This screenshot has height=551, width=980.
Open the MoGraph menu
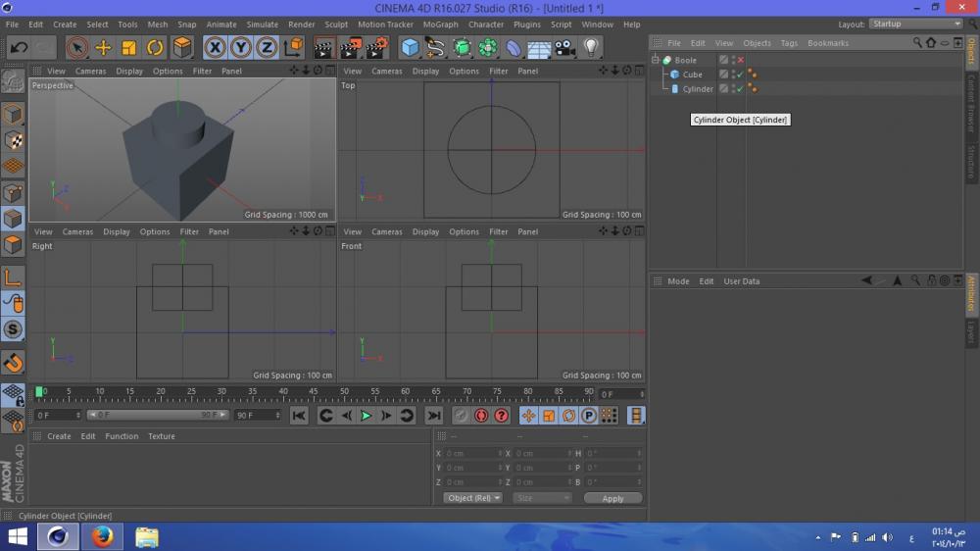(x=440, y=25)
